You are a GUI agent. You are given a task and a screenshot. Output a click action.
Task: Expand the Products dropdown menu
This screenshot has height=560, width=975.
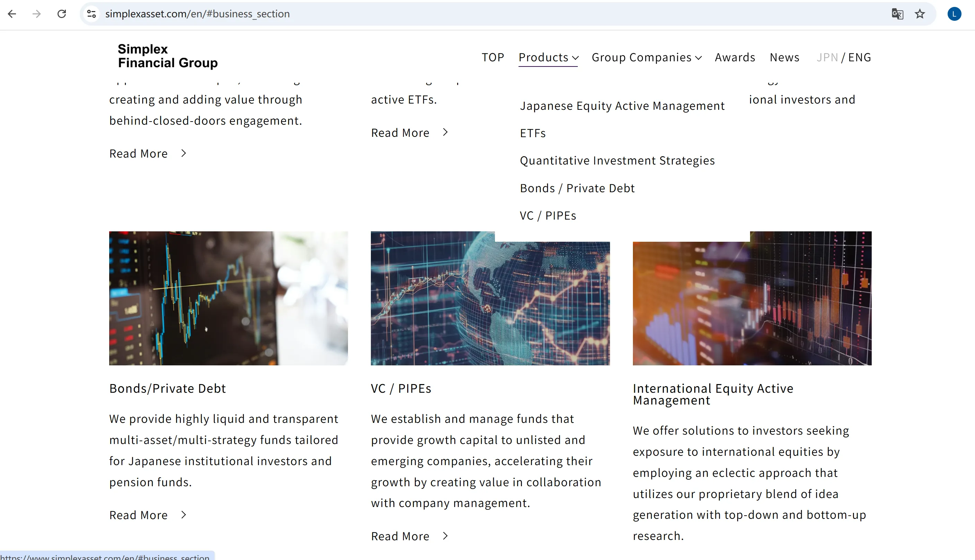coord(548,57)
